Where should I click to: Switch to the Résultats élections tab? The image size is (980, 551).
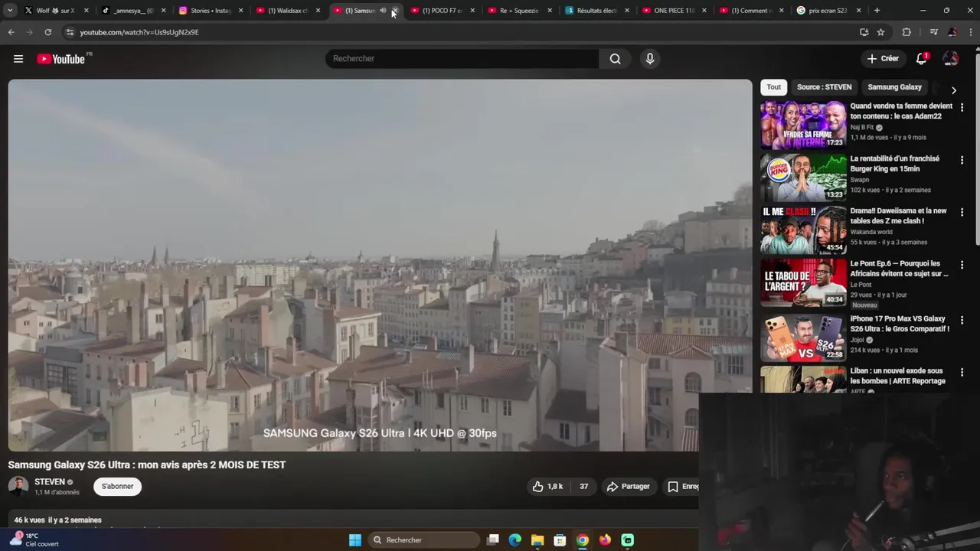597,11
